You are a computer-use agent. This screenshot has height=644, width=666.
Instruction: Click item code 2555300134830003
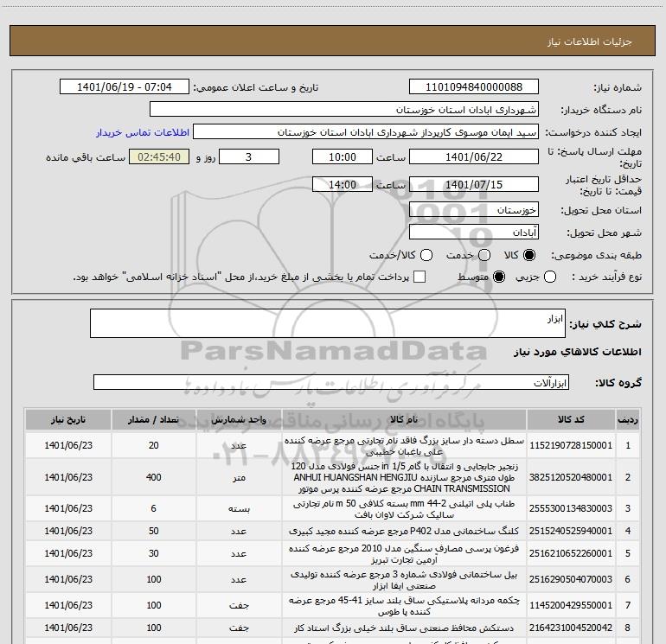click(x=571, y=508)
